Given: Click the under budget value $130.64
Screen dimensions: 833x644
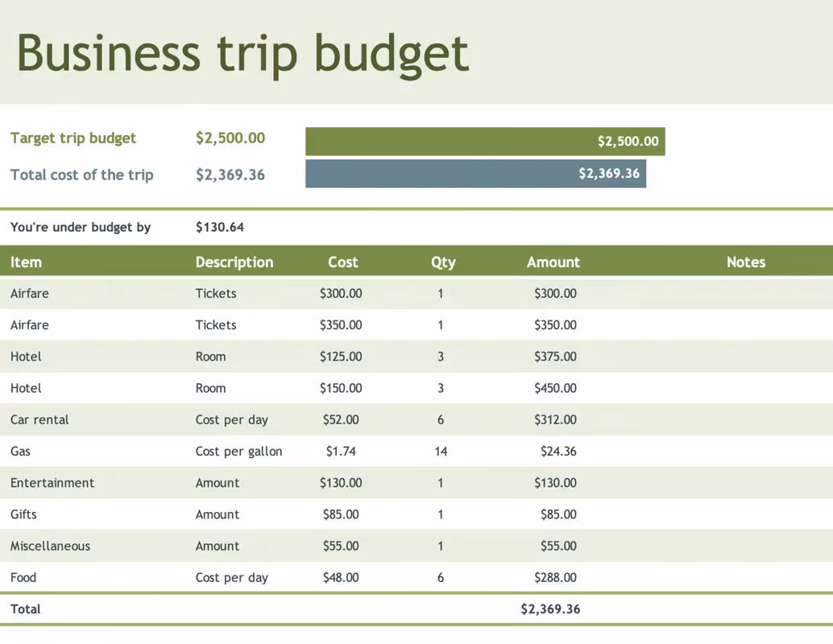Looking at the screenshot, I should pyautogui.click(x=220, y=227).
